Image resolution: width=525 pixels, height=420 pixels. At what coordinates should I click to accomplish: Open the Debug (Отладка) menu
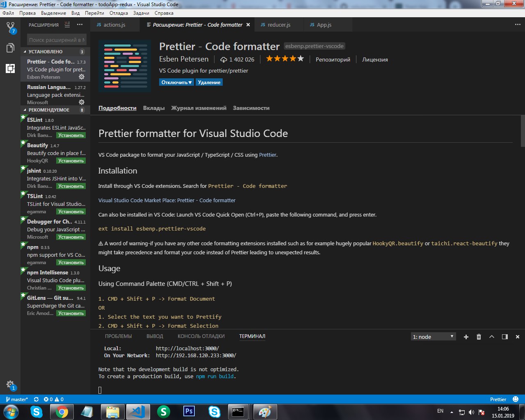119,13
